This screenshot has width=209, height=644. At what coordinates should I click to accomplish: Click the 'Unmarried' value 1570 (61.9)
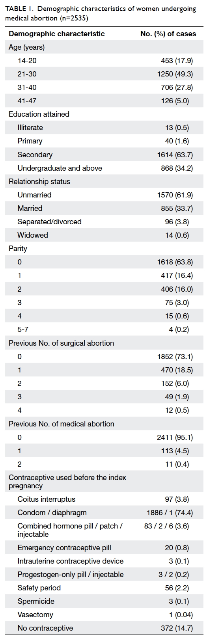(175, 195)
